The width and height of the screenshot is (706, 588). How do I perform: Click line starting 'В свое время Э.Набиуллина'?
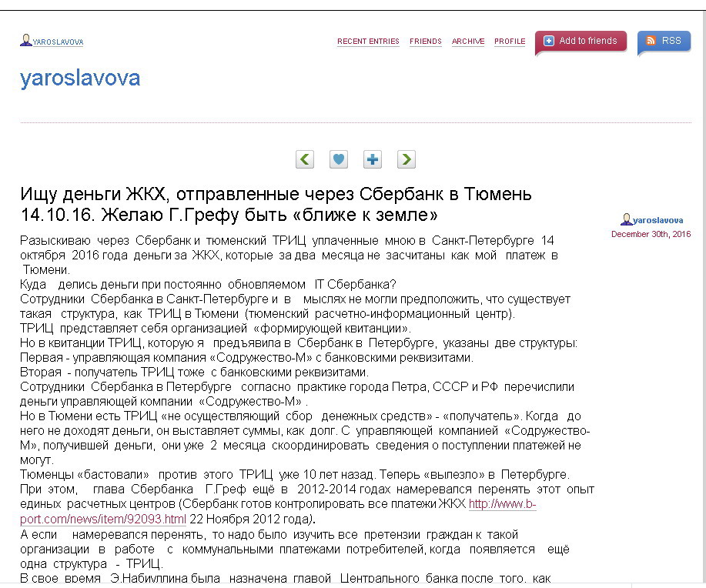coord(286,578)
